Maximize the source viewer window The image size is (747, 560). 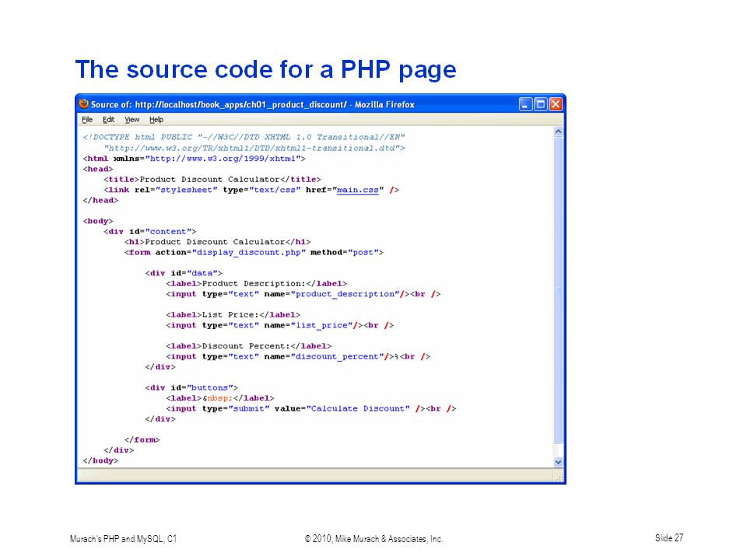pyautogui.click(x=540, y=104)
